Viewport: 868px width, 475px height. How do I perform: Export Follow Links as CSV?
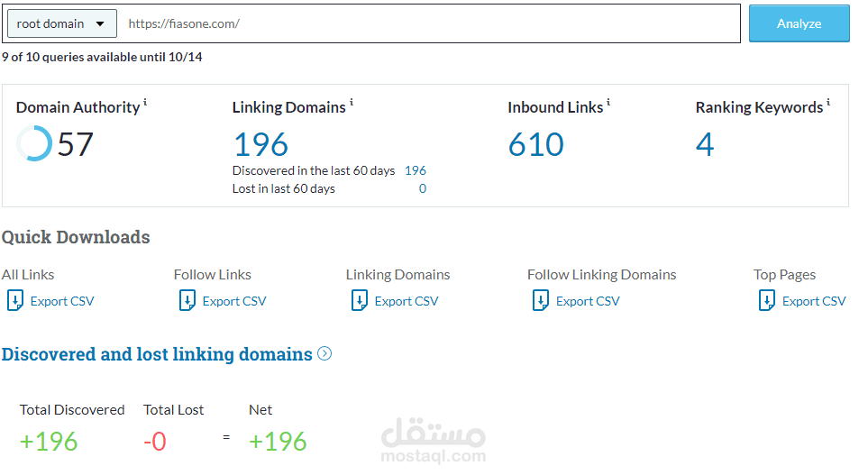tap(234, 301)
